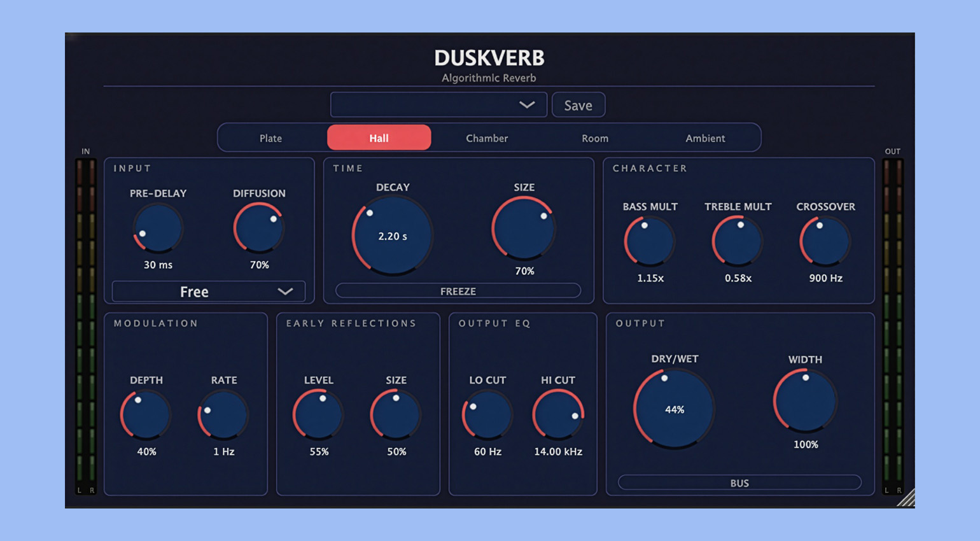Select the Ambient reverb mode
The width and height of the screenshot is (980, 541).
click(705, 138)
